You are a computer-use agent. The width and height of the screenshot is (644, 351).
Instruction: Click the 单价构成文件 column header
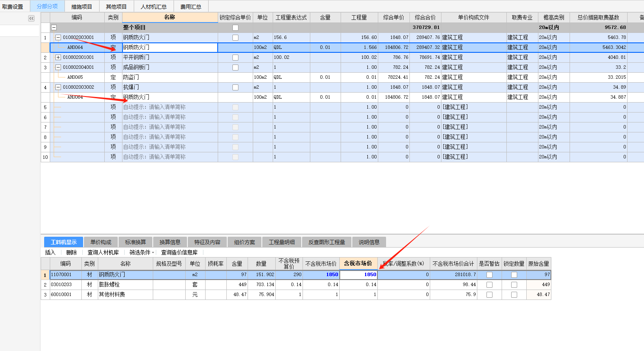[x=473, y=18]
